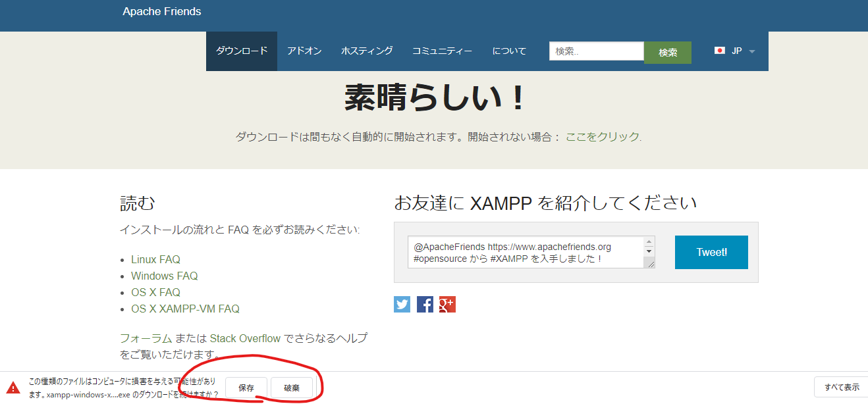Open the OS X FAQ link
The image size is (868, 404).
[155, 292]
